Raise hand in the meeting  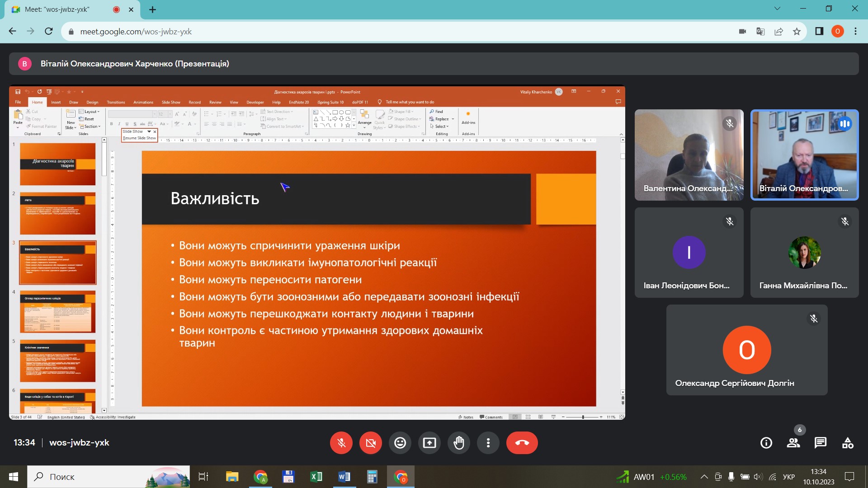point(459,443)
